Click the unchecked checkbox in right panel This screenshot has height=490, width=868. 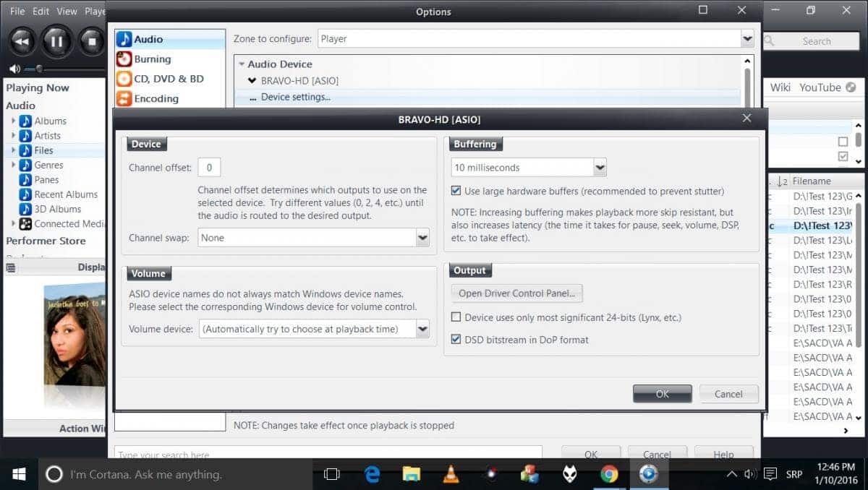point(843,142)
